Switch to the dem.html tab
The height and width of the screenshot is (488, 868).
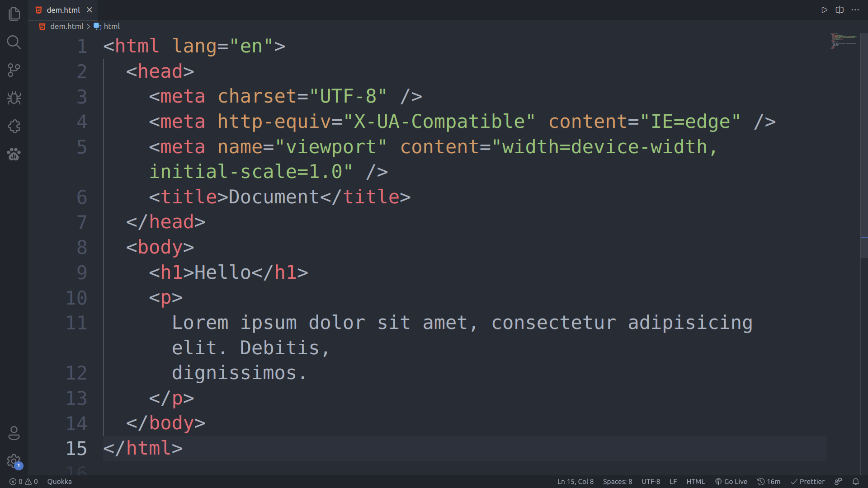coord(63,10)
